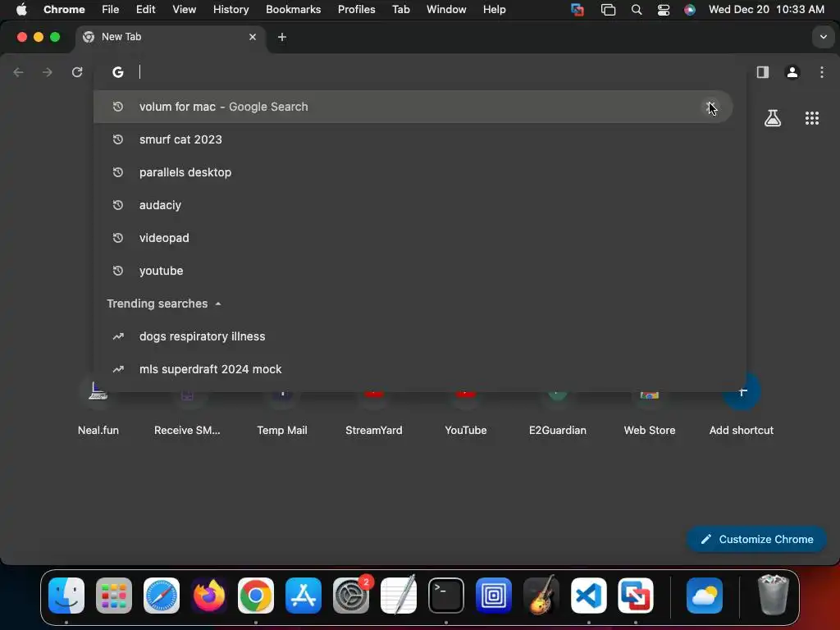Open the Tab menu
This screenshot has width=840, height=630.
tap(400, 9)
